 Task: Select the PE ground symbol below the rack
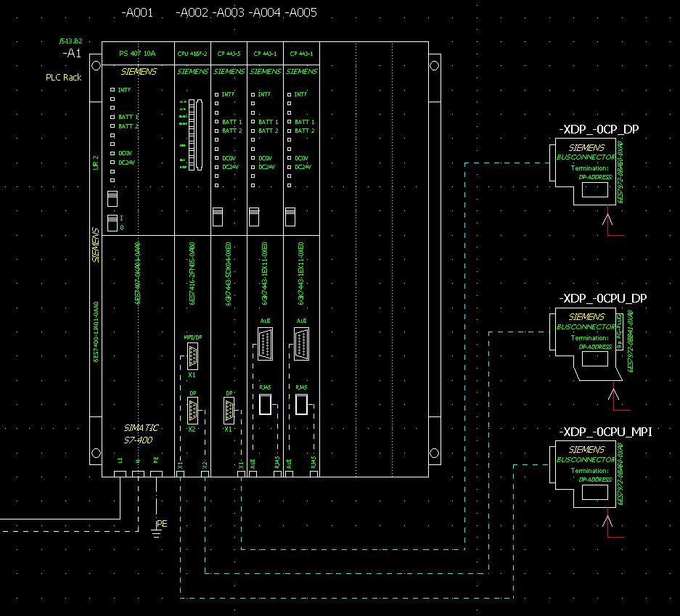(156, 533)
